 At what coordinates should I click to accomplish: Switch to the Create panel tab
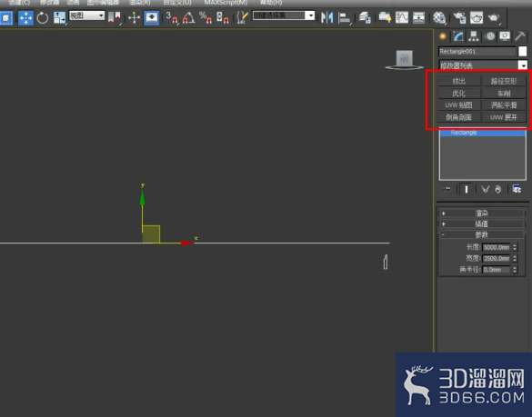(443, 36)
